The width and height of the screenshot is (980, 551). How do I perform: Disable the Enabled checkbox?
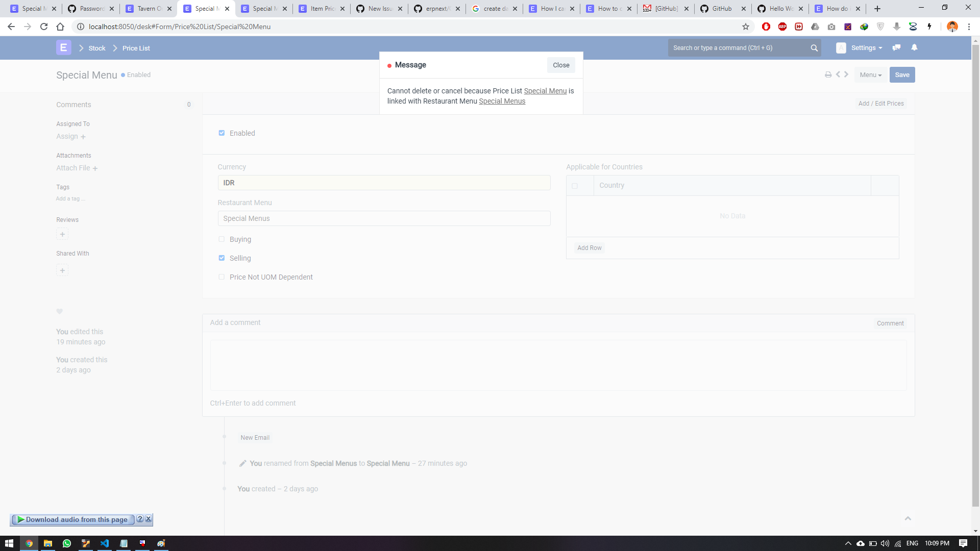point(222,133)
